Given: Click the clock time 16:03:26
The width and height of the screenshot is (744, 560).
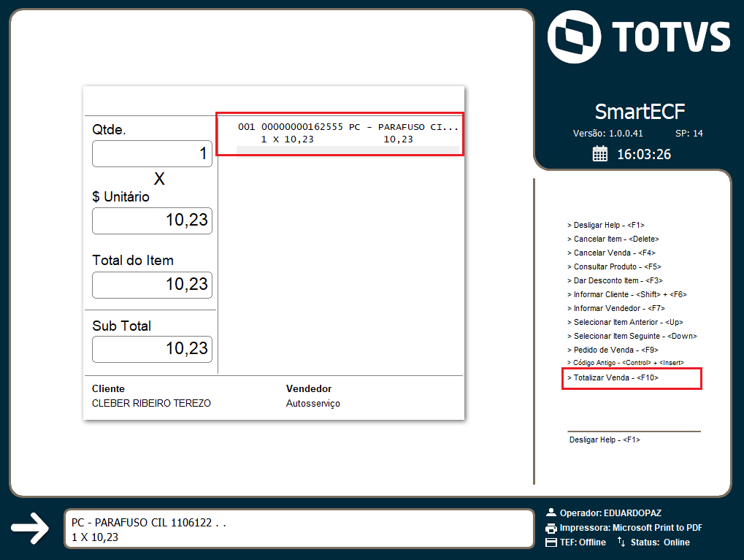Looking at the screenshot, I should pos(644,154).
